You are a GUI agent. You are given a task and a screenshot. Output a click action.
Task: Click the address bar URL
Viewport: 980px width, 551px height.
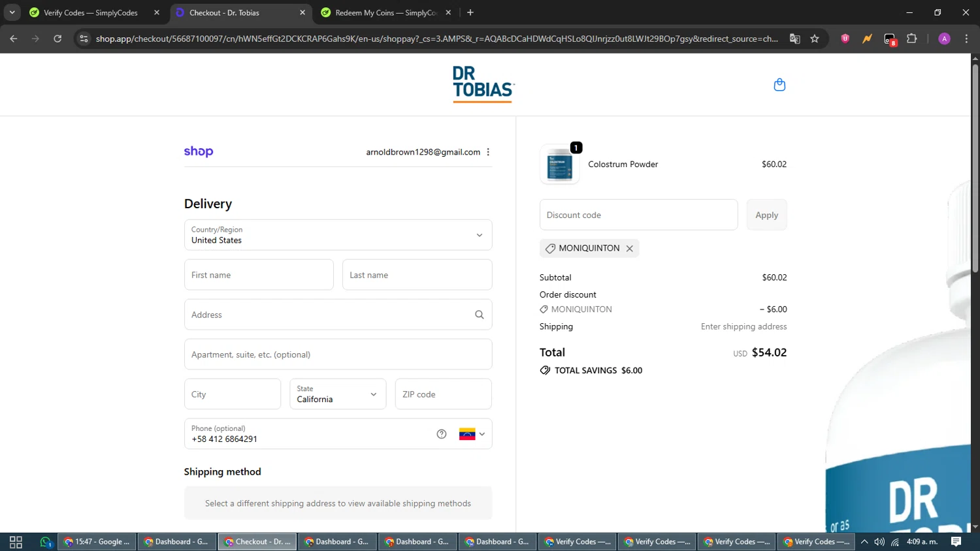[436, 39]
